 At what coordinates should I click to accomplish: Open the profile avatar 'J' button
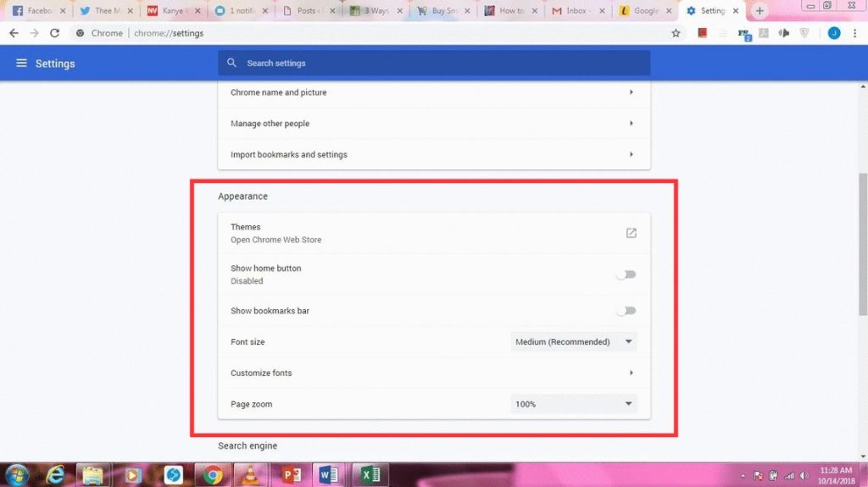tap(834, 33)
